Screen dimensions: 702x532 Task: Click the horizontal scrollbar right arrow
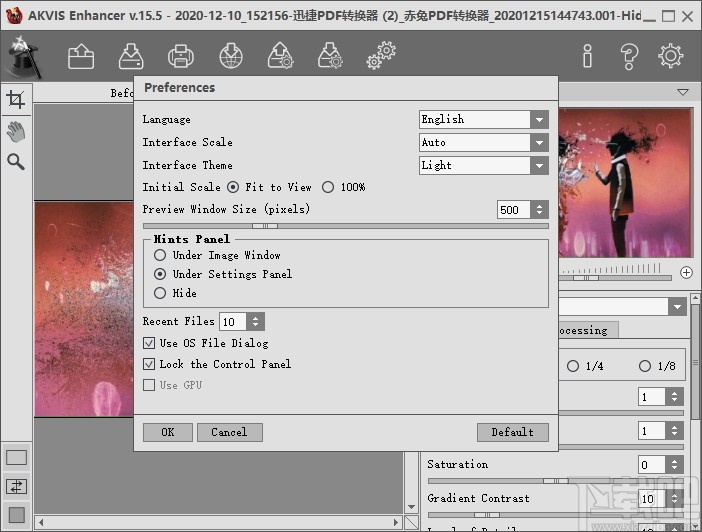pos(396,522)
